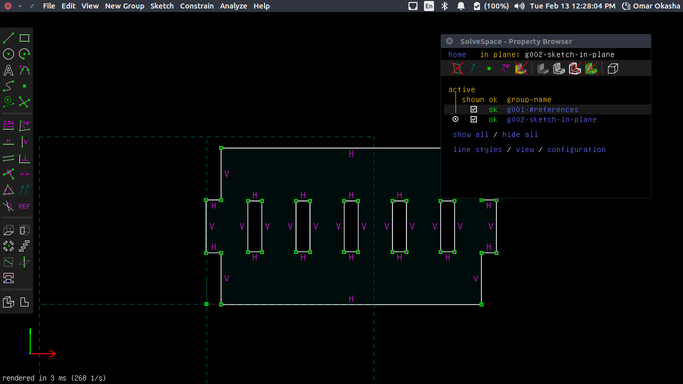Click active radio for g002-sketch-in-plane
The height and width of the screenshot is (384, 683).
[456, 119]
